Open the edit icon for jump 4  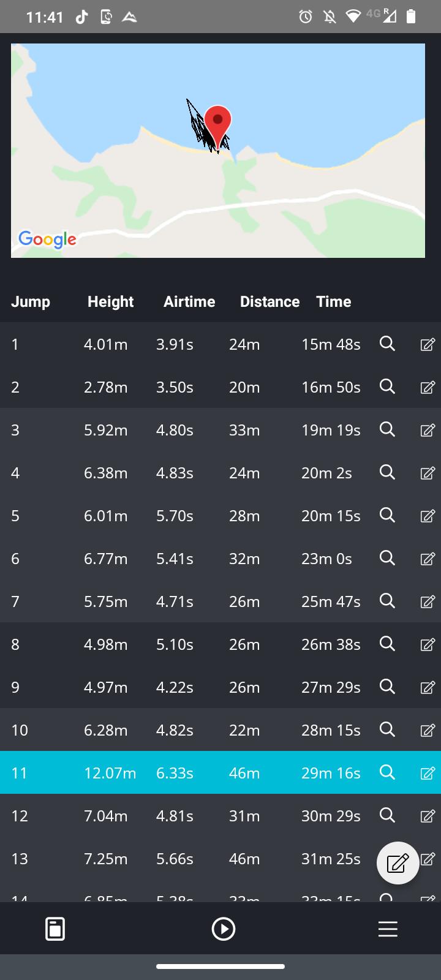pos(428,473)
